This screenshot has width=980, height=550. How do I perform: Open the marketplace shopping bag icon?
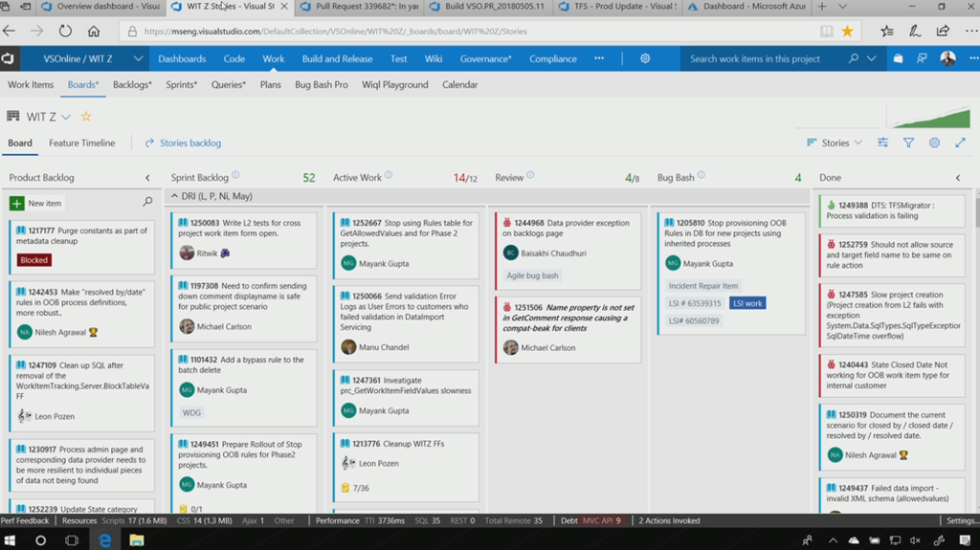click(x=898, y=58)
